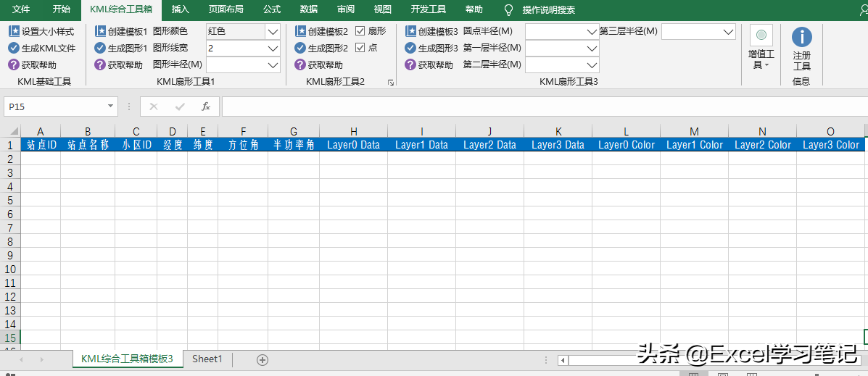Click the select-all corner of the grid
Viewport: 868px width, 376px height.
(x=11, y=131)
